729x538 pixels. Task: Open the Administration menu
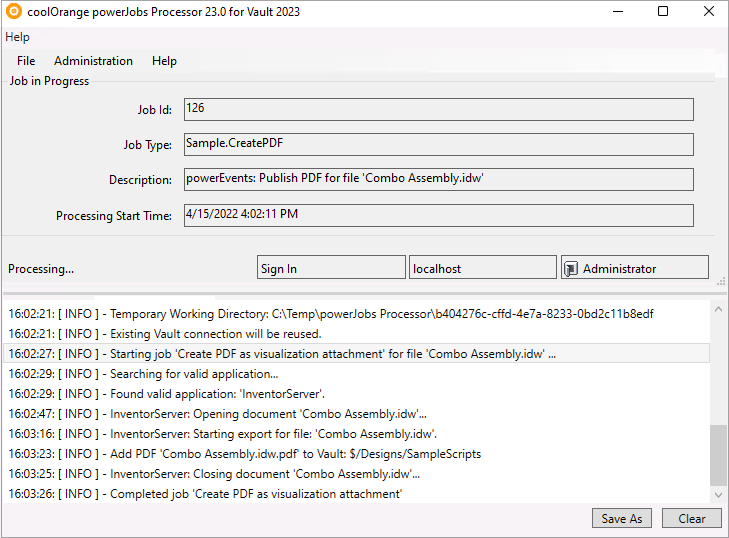pyautogui.click(x=93, y=61)
